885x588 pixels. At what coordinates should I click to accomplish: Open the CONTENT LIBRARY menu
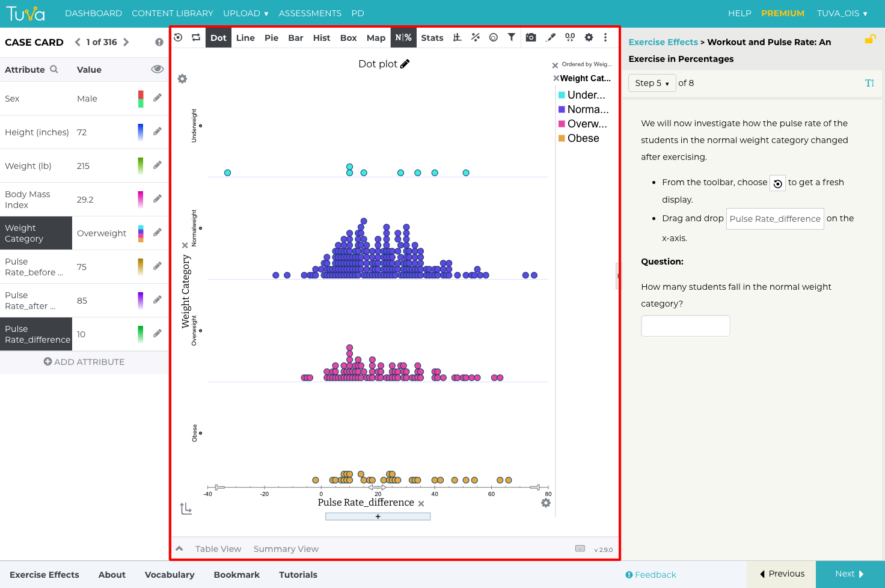click(x=173, y=13)
